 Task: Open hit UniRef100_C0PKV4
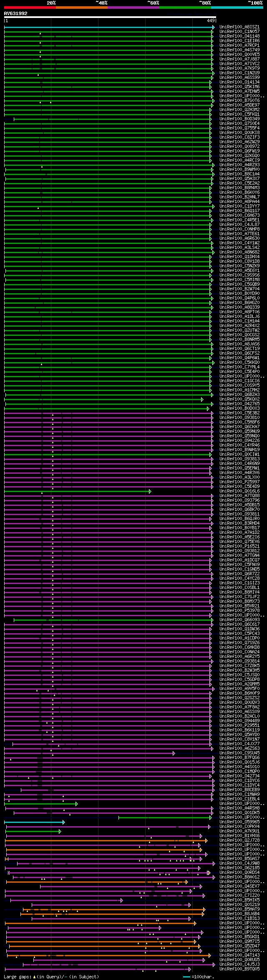point(239,826)
